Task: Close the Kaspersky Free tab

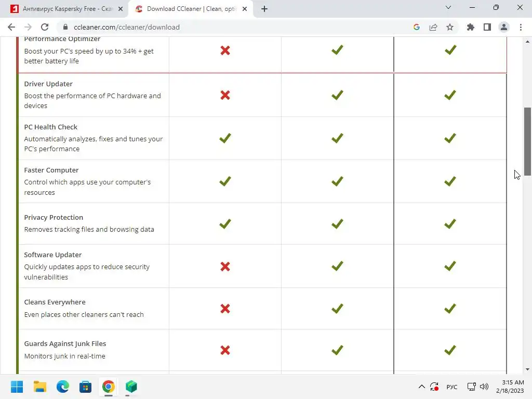Action: click(x=121, y=9)
